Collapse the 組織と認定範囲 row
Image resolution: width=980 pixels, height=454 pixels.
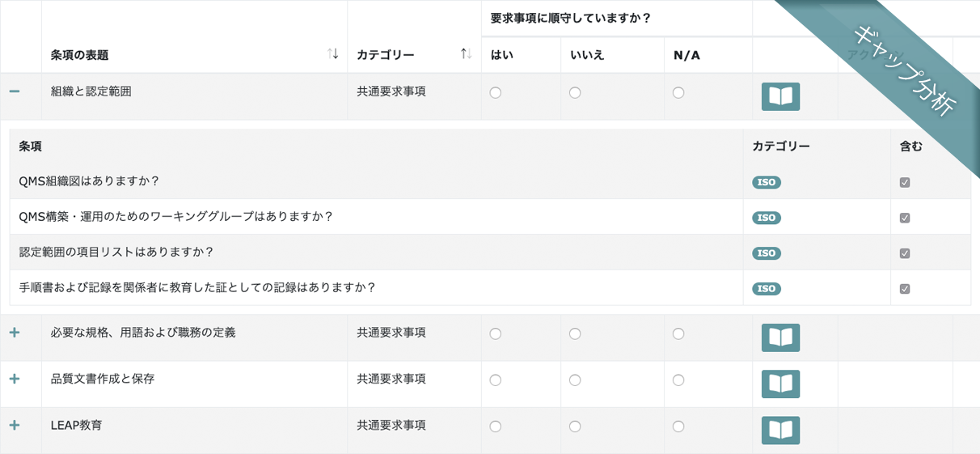coord(15,91)
